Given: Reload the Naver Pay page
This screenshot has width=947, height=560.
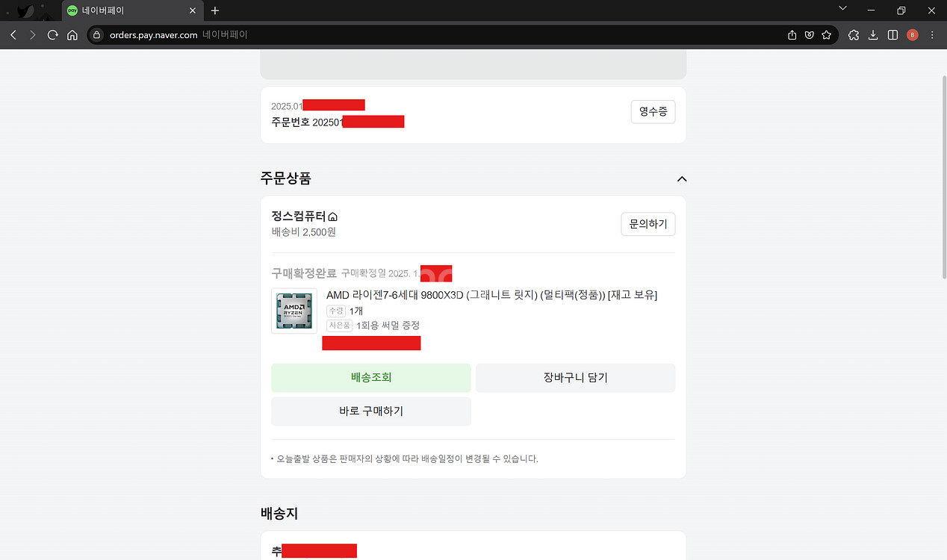Looking at the screenshot, I should click(x=52, y=35).
